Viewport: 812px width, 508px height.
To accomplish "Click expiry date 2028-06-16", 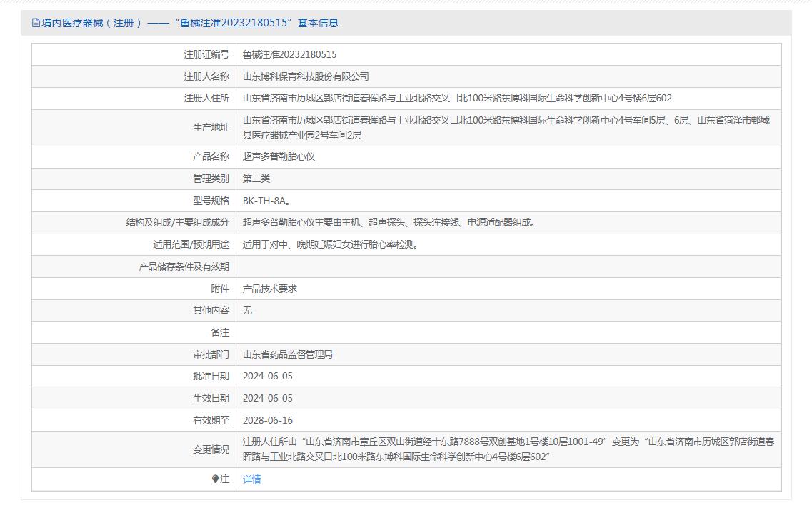I will click(267, 420).
